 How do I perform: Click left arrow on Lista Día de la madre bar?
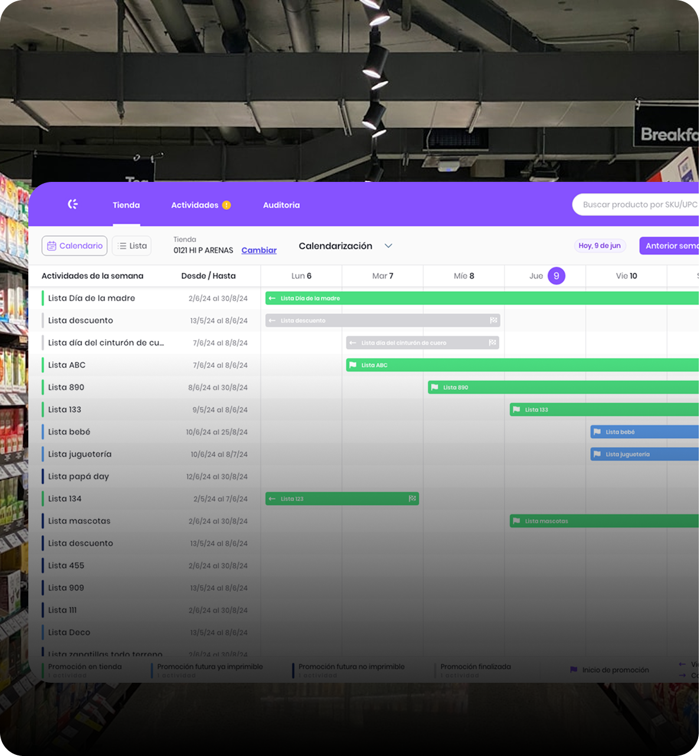point(272,298)
